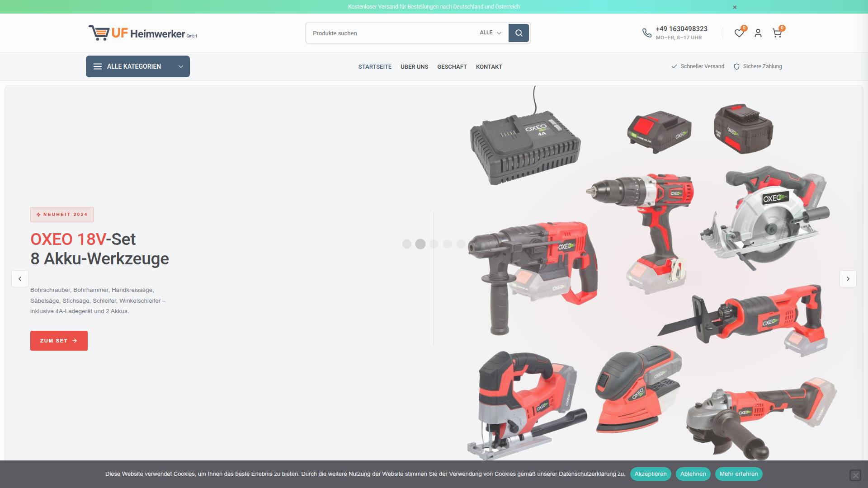The height and width of the screenshot is (488, 868).
Task: Click the Schneller Versand text
Action: pos(703,66)
